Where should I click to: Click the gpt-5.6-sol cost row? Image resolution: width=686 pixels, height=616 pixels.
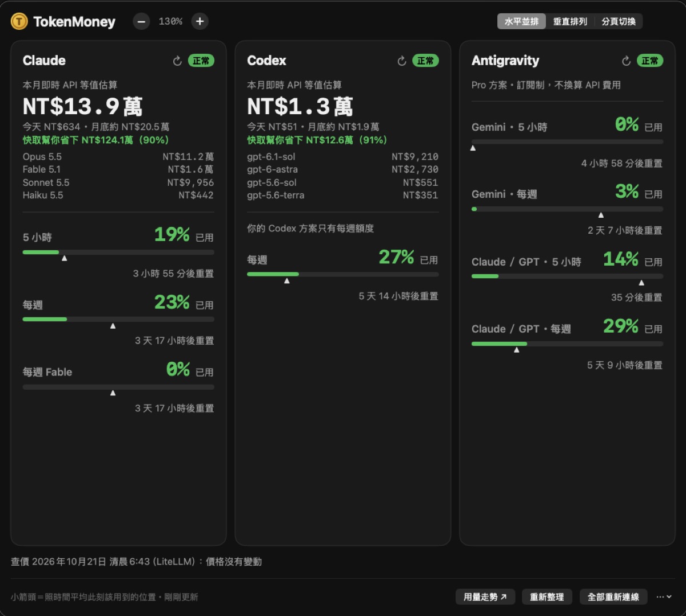[x=343, y=183]
